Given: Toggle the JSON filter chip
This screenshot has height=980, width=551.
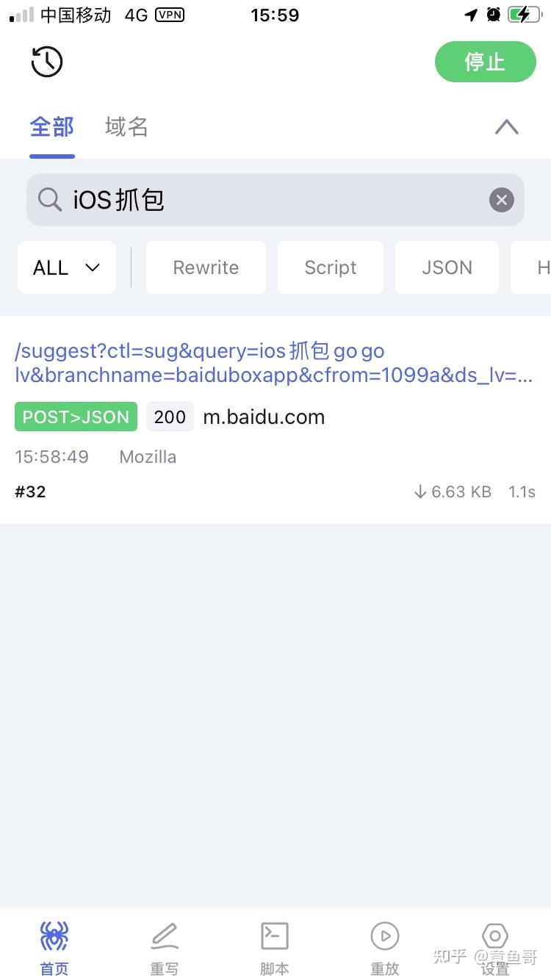Looking at the screenshot, I should tap(447, 267).
